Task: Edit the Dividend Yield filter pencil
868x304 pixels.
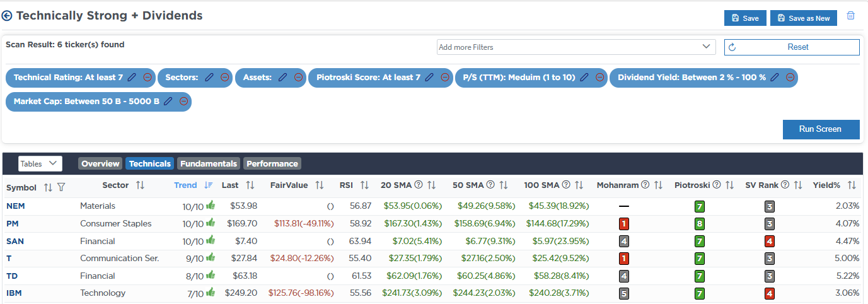Action: point(775,78)
